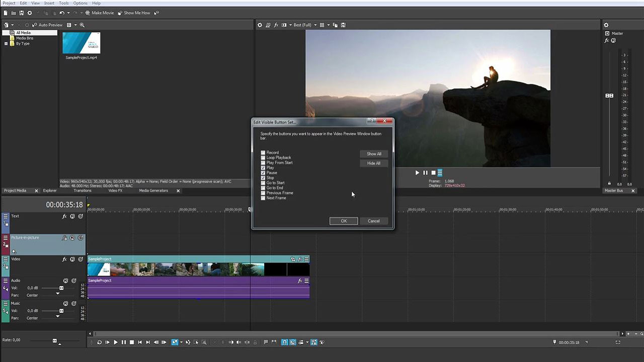Enable snapping magnet icon in timeline toolbar

pyautogui.click(x=284, y=342)
